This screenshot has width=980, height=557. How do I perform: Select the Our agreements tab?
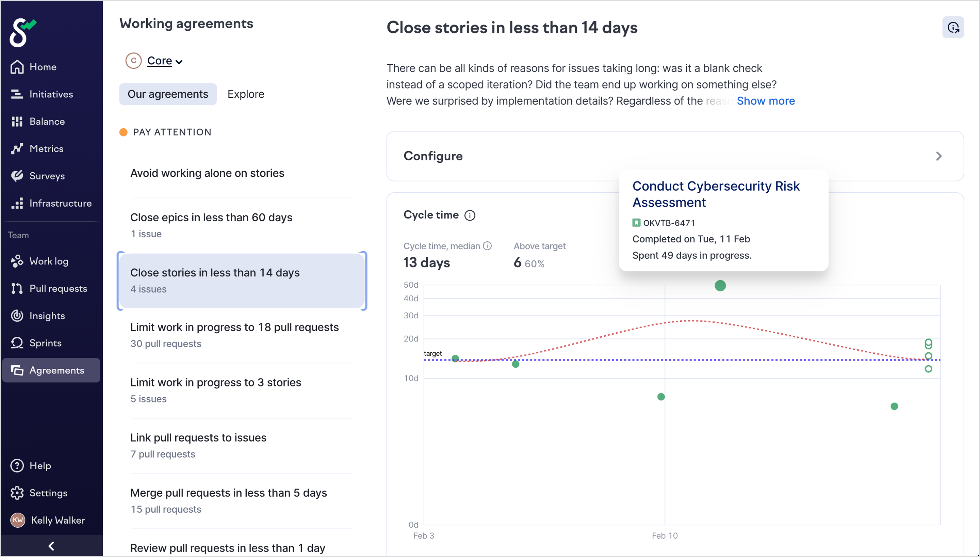click(x=168, y=94)
